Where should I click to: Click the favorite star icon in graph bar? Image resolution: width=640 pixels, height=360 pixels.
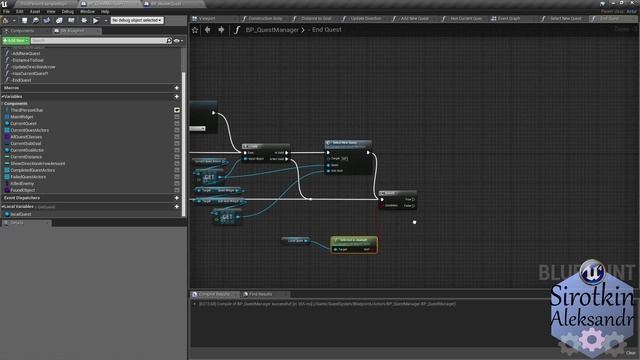195,30
